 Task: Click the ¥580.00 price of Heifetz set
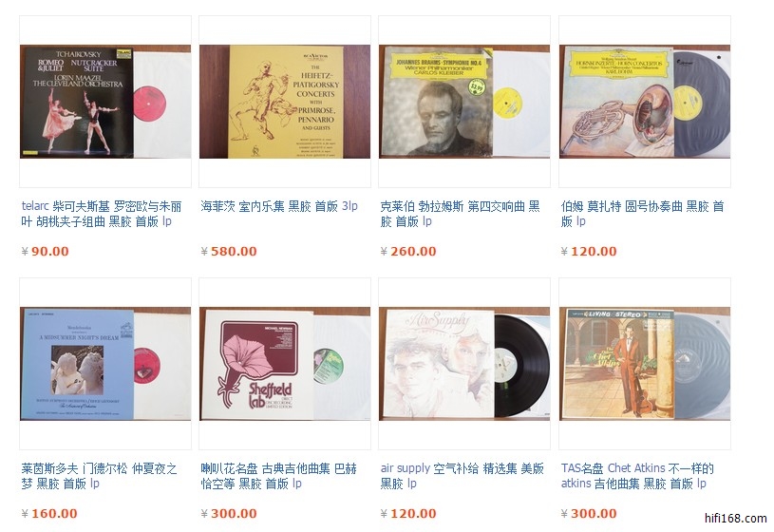click(x=229, y=252)
